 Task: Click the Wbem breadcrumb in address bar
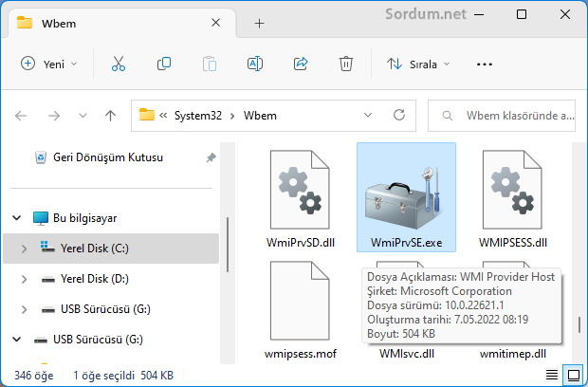pos(260,116)
